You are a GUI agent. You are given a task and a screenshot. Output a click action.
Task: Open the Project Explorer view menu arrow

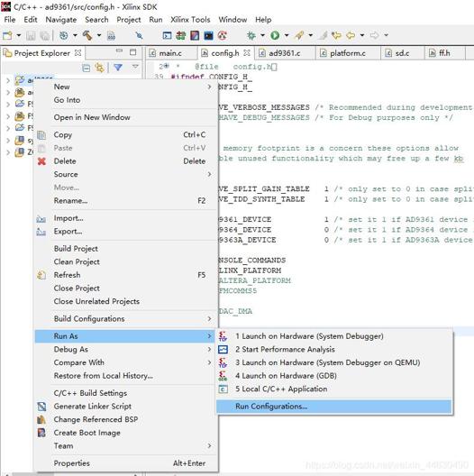(x=135, y=67)
